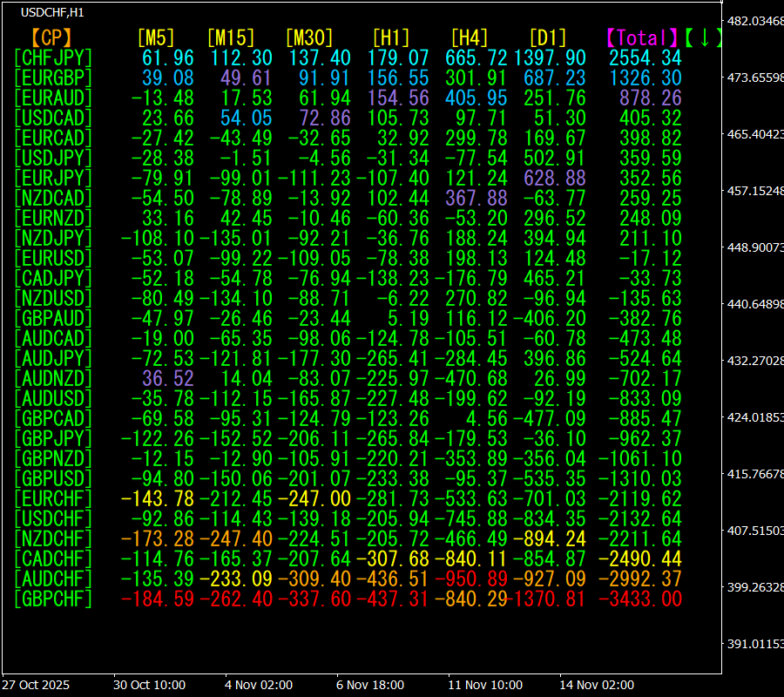The width and height of the screenshot is (784, 697).
Task: Click GBPCHF Total value -3433.00
Action: 645,599
